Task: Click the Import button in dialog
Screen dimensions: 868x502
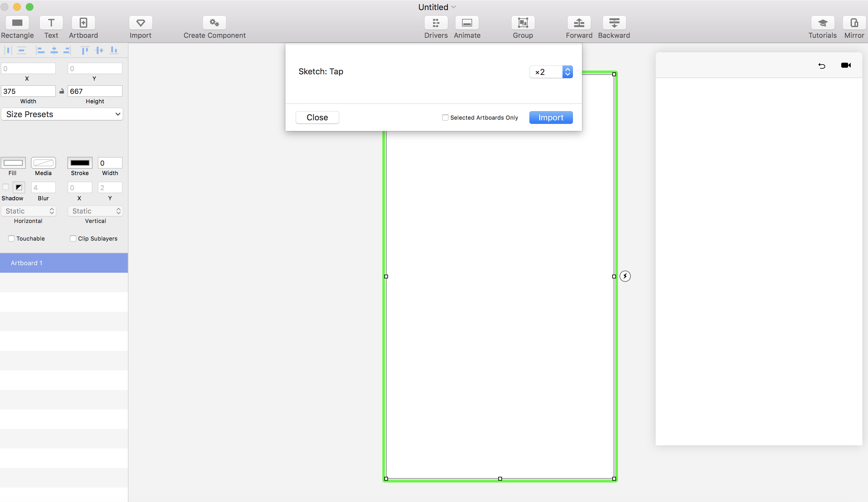Action: [x=551, y=118]
